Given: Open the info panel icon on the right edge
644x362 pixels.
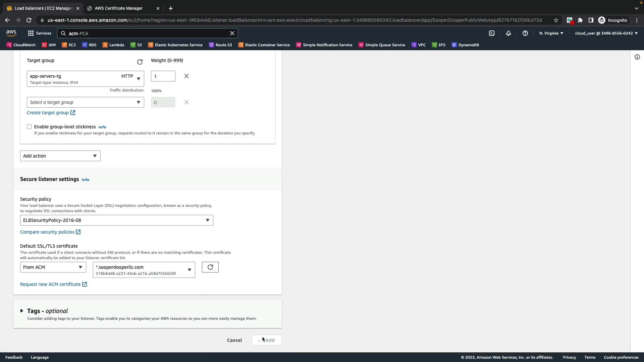Looking at the screenshot, I should click(637, 57).
